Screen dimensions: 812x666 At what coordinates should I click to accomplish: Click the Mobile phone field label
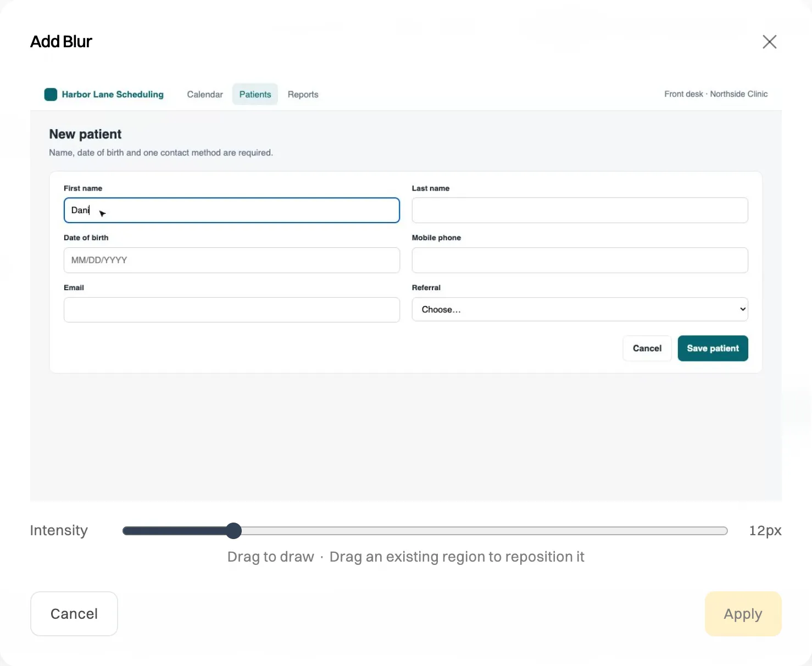point(436,238)
